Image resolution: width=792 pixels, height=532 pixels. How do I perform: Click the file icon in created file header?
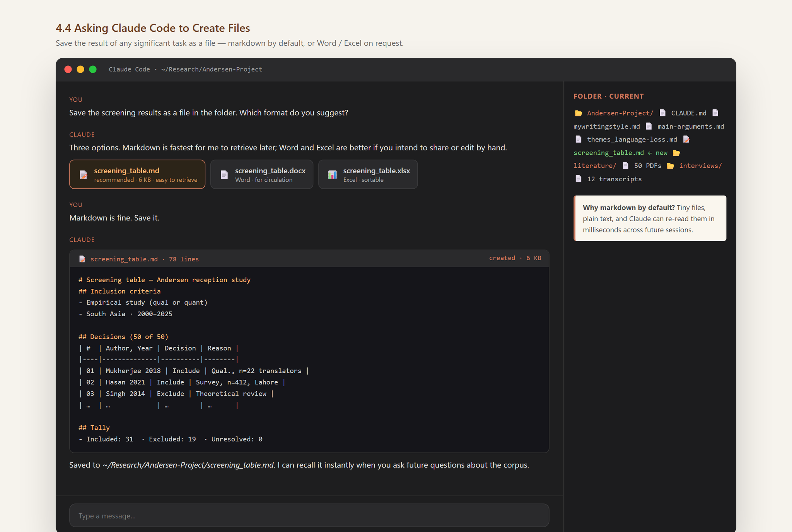tap(82, 259)
